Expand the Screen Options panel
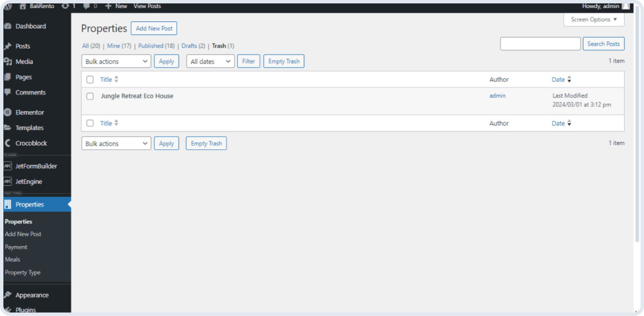 click(593, 19)
